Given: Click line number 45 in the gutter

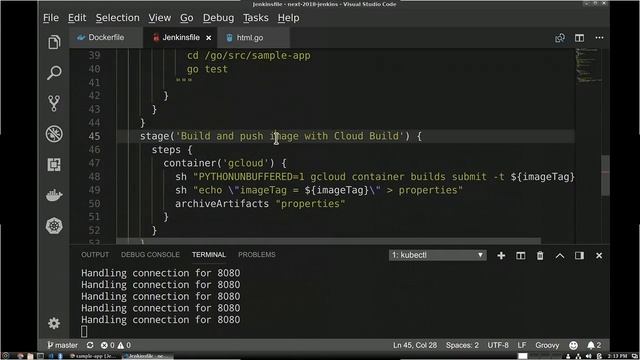Looking at the screenshot, I should coord(94,136).
